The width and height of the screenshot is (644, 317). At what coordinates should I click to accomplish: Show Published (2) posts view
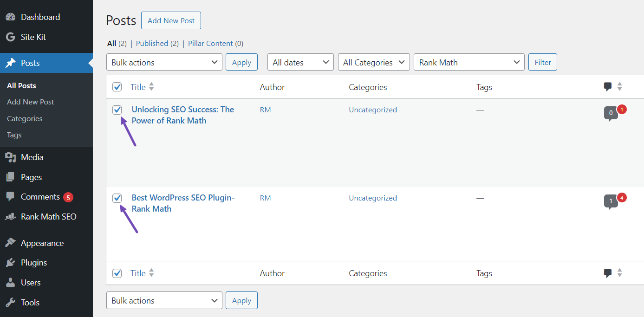tap(157, 44)
